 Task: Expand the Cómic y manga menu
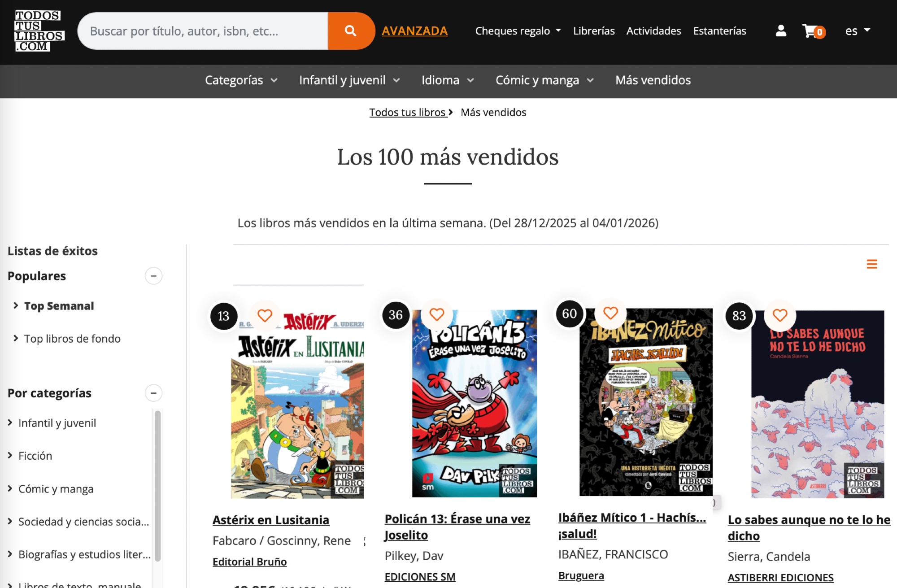coord(544,80)
